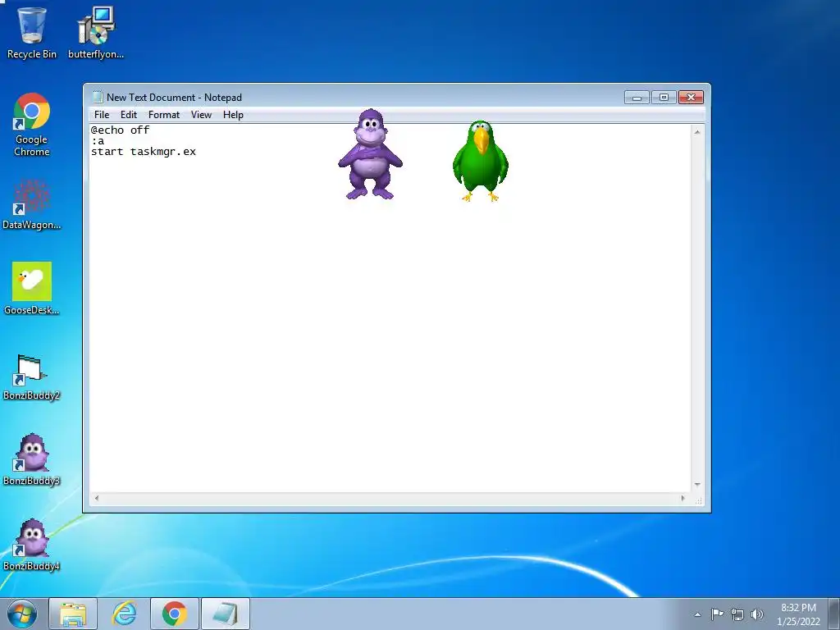
Task: Close the Notepad window
Action: (x=691, y=97)
